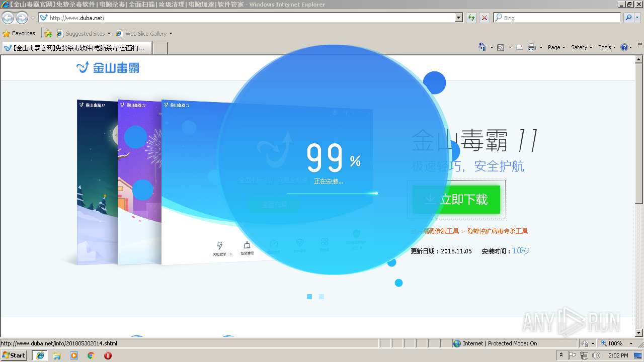Click the Read Mail envelope icon
The height and width of the screenshot is (362, 644).
(x=520, y=47)
